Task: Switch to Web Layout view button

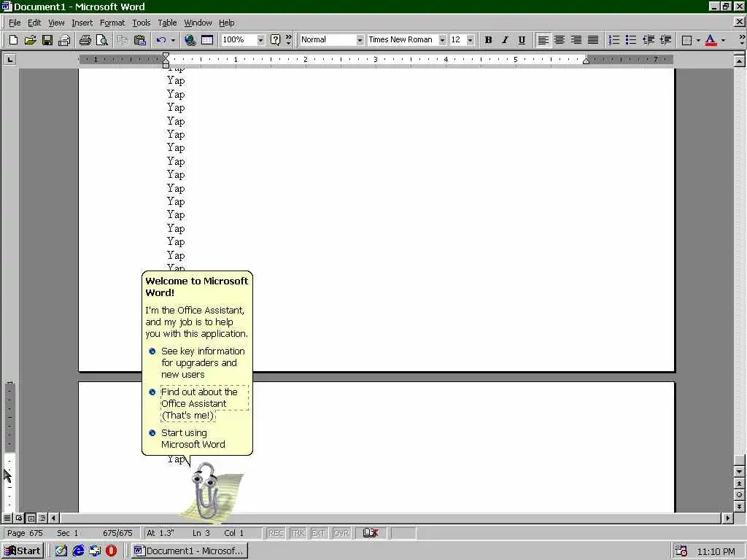Action: (x=19, y=518)
